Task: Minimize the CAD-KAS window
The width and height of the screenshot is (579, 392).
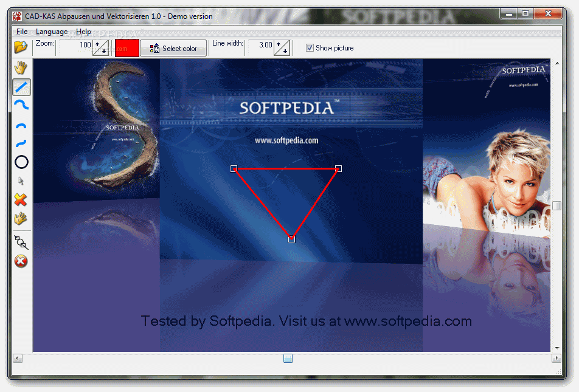Action: tap(509, 14)
